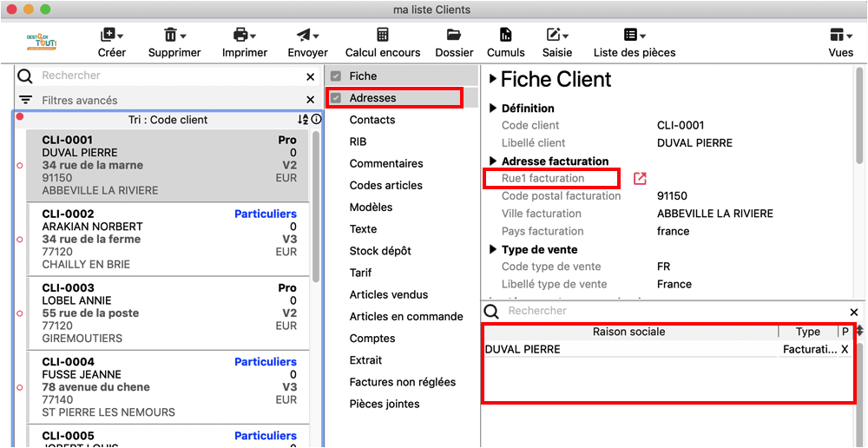Click the client search magnifier icon
The image size is (868, 448).
pos(25,76)
